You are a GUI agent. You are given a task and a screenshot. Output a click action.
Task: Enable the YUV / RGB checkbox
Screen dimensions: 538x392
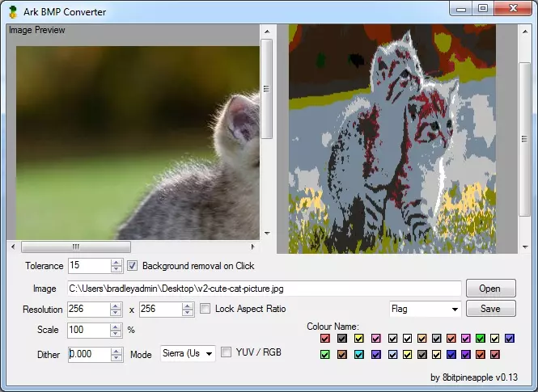[227, 352]
